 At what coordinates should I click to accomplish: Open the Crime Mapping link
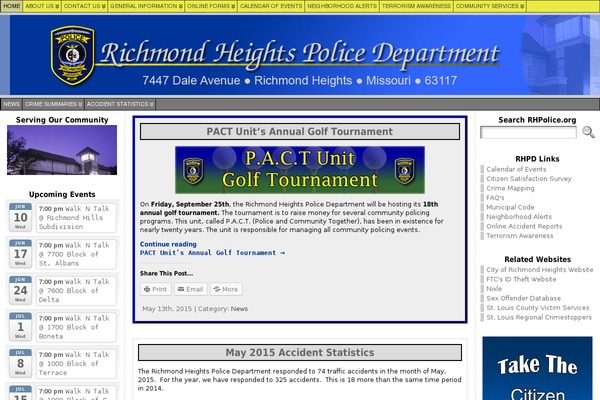tap(510, 188)
